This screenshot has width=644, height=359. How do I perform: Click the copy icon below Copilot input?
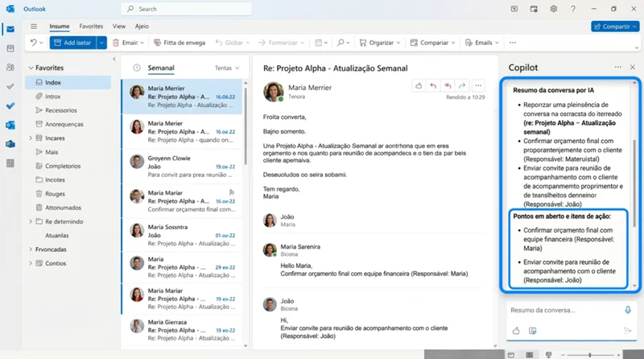pyautogui.click(x=533, y=331)
